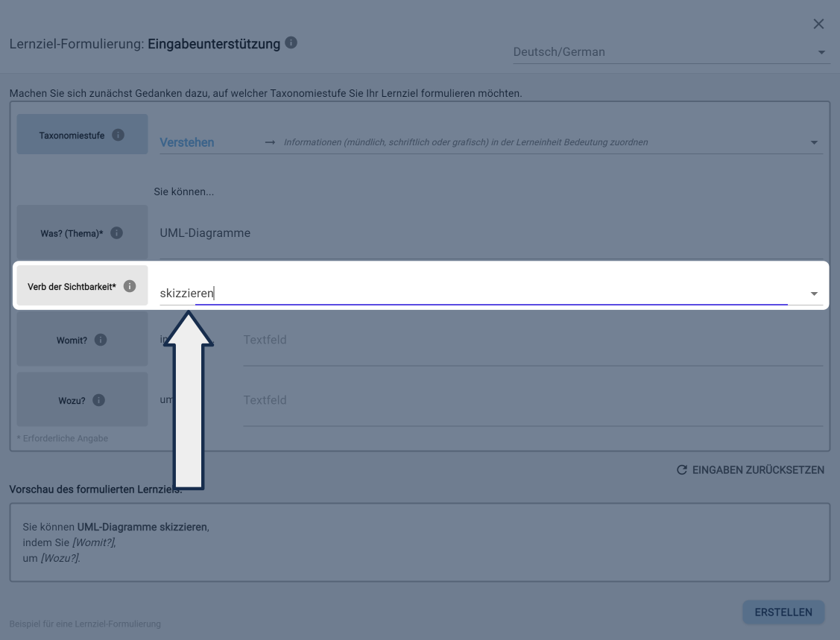Click info icon next to Verb der Sichtbarkeit
Viewport: 840px width, 640px height.
pyautogui.click(x=130, y=286)
